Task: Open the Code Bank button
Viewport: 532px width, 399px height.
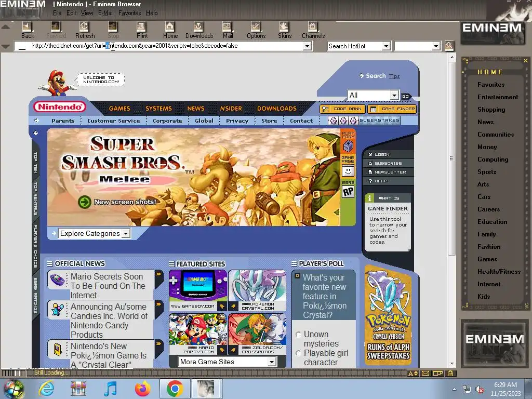Action: [342, 109]
